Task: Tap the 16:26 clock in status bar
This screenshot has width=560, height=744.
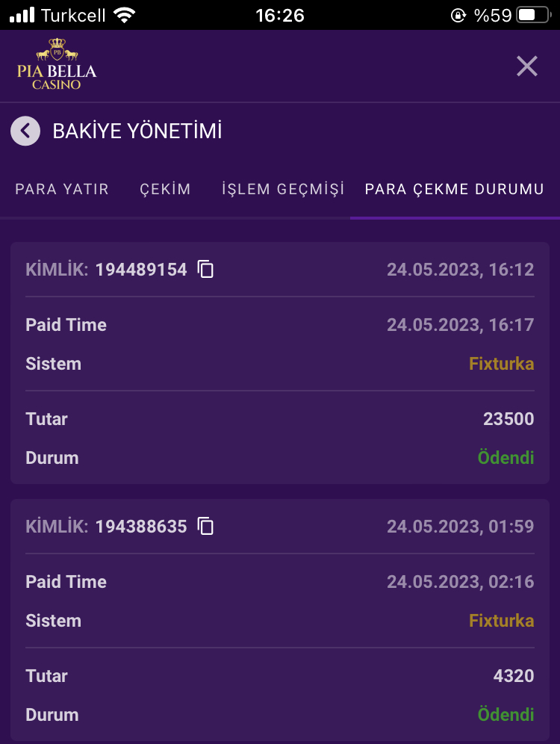Action: coord(279,15)
